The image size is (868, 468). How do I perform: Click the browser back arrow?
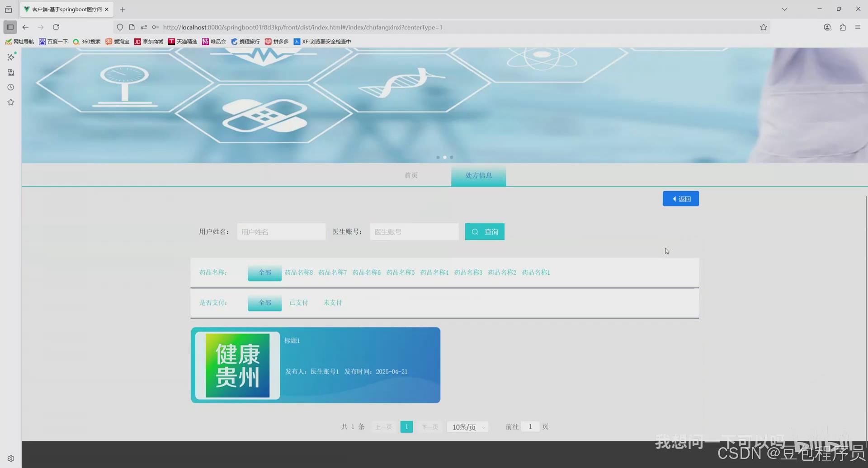click(25, 27)
